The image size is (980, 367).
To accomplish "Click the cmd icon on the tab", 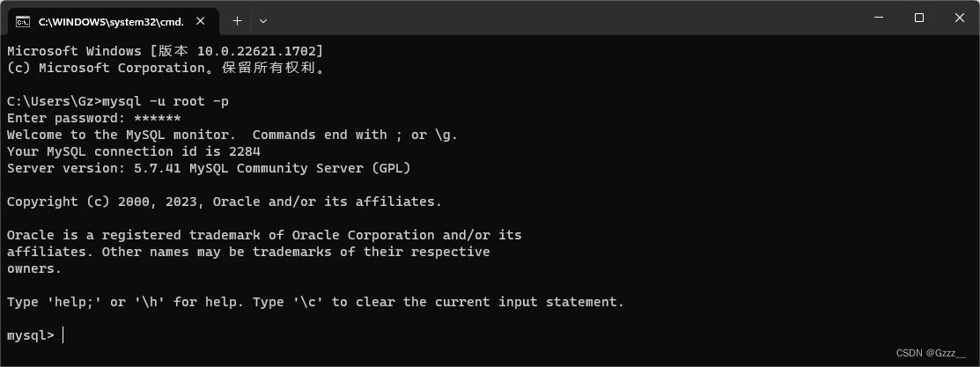I will tap(23, 21).
